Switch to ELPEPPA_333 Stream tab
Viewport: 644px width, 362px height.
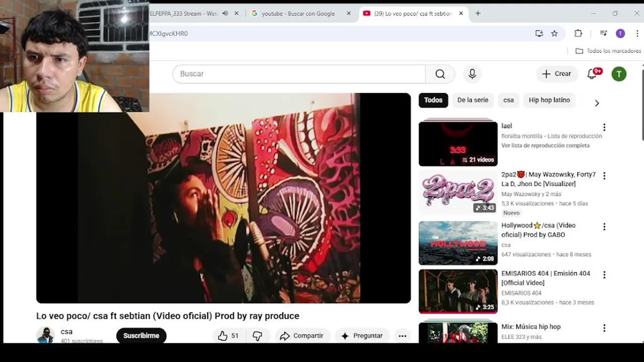(184, 14)
